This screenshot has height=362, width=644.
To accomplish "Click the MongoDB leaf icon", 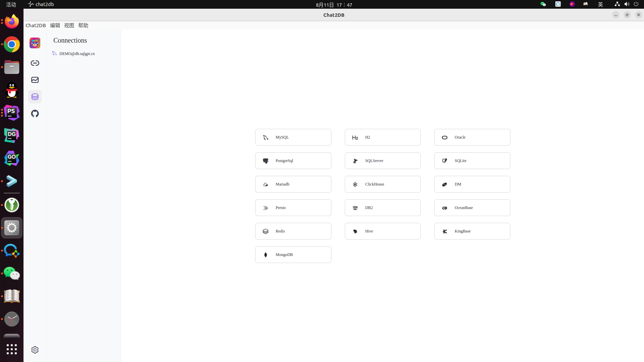I will [266, 255].
